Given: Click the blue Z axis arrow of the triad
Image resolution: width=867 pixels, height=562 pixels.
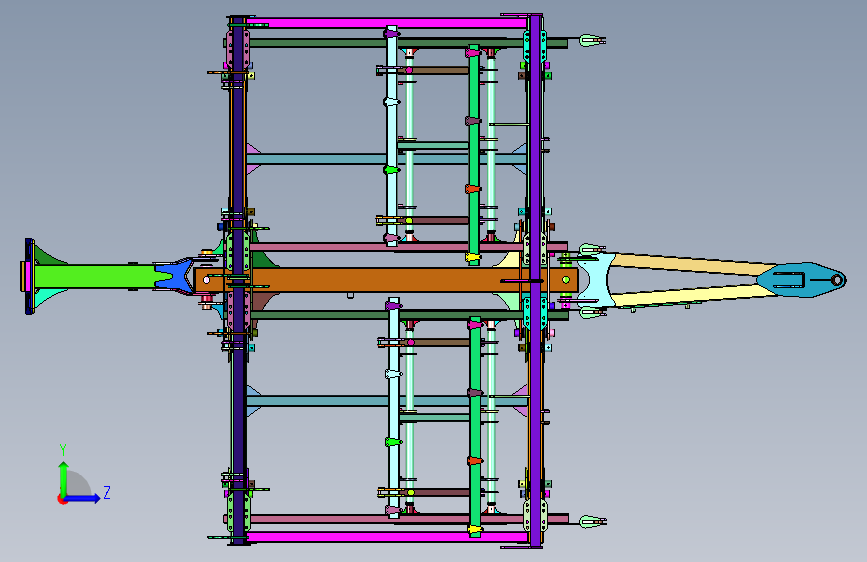Looking at the screenshot, I should 82,498.
